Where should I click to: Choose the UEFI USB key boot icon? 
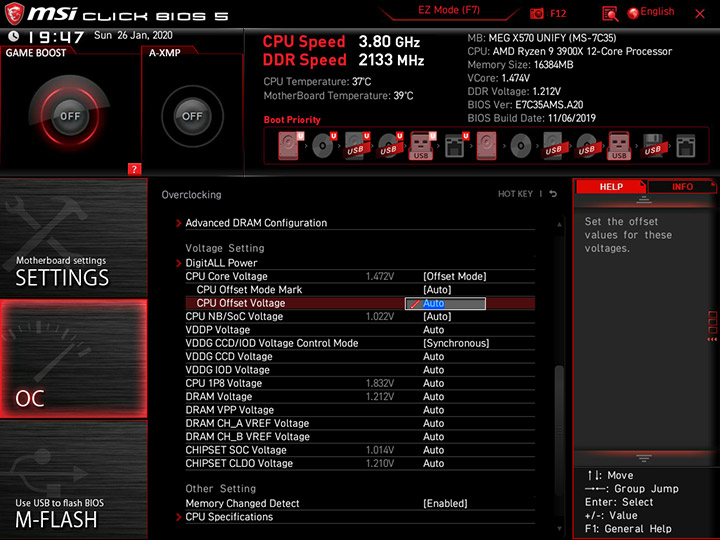422,146
